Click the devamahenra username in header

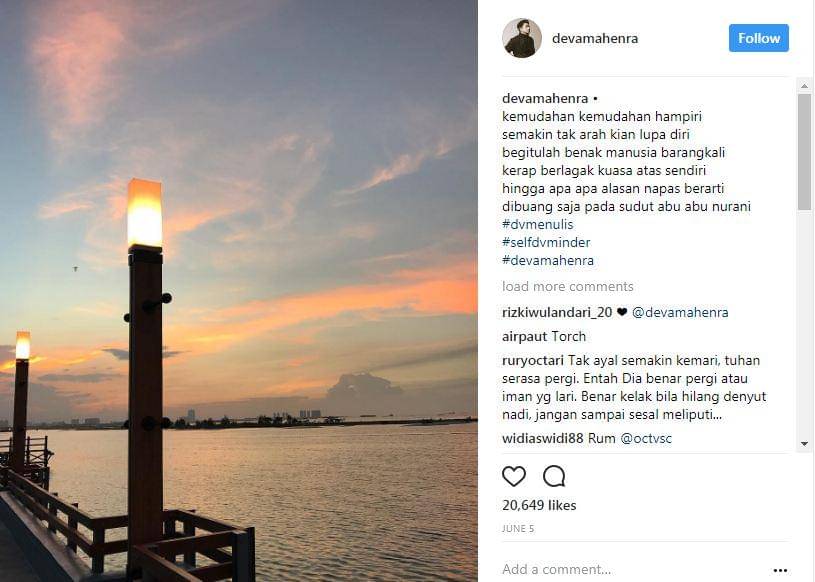595,38
